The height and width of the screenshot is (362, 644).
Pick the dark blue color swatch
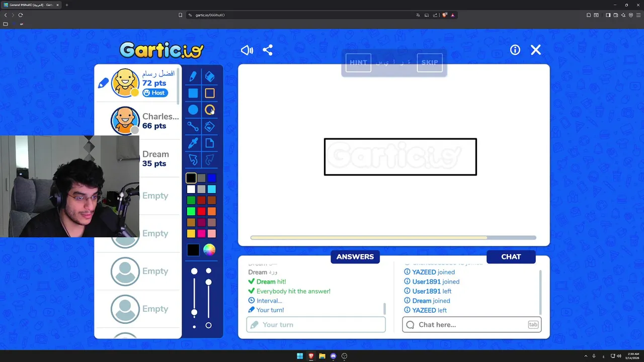click(212, 178)
